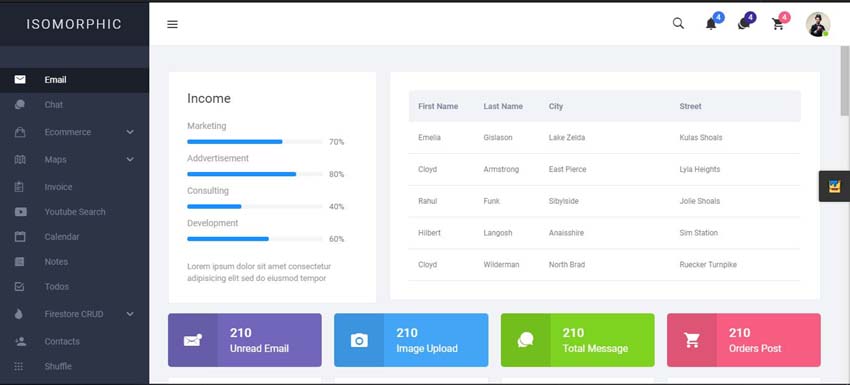Open the Orders Post 210 card
This screenshot has width=850, height=385.
point(744,340)
